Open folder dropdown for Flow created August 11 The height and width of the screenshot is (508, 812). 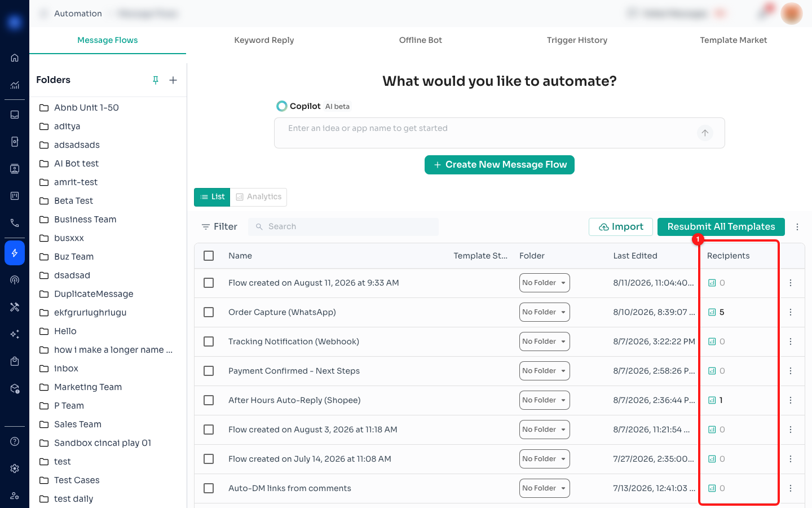tap(545, 283)
